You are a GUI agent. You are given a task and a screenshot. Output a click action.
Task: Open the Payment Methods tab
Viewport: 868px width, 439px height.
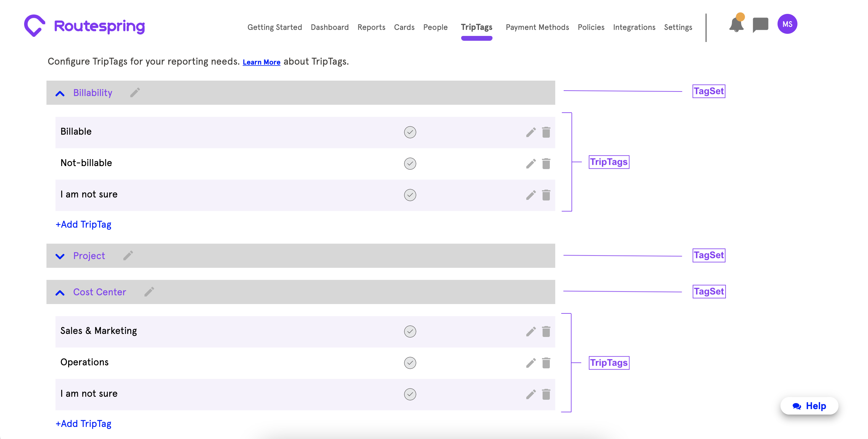click(537, 27)
